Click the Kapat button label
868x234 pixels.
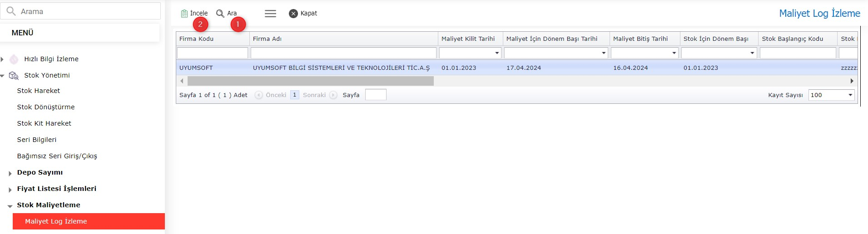pyautogui.click(x=309, y=13)
